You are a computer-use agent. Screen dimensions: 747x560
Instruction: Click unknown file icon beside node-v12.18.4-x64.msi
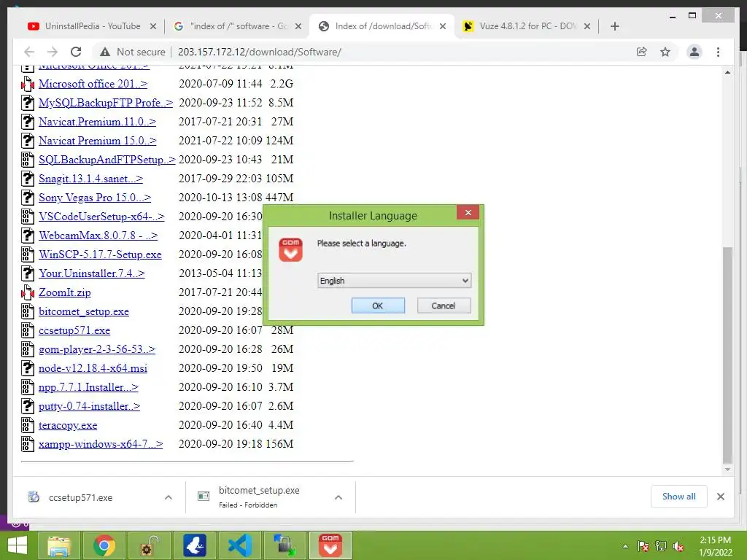coord(28,368)
